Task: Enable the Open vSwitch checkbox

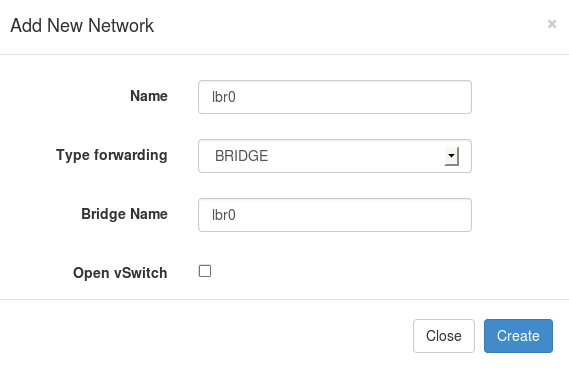Action: [x=205, y=271]
